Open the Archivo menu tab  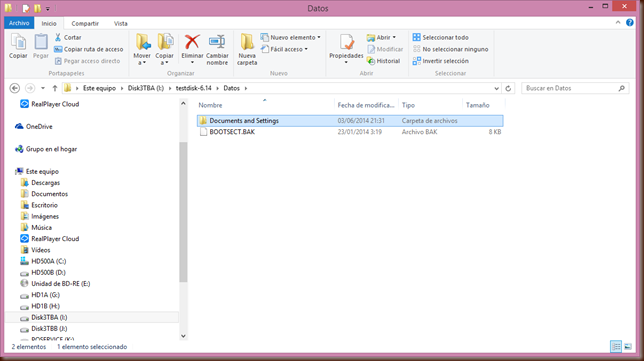click(x=19, y=23)
